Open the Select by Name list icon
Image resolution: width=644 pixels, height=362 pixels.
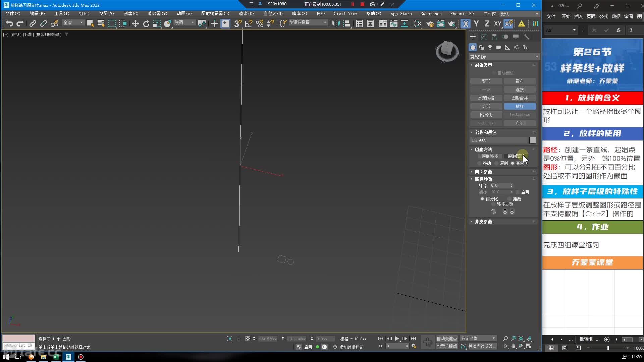coord(101,23)
